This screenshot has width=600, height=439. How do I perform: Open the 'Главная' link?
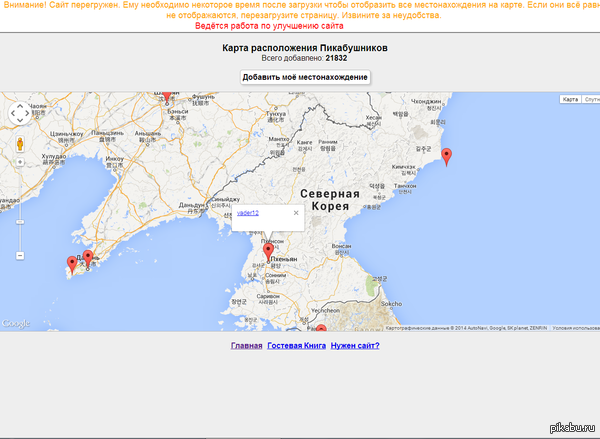click(x=246, y=346)
